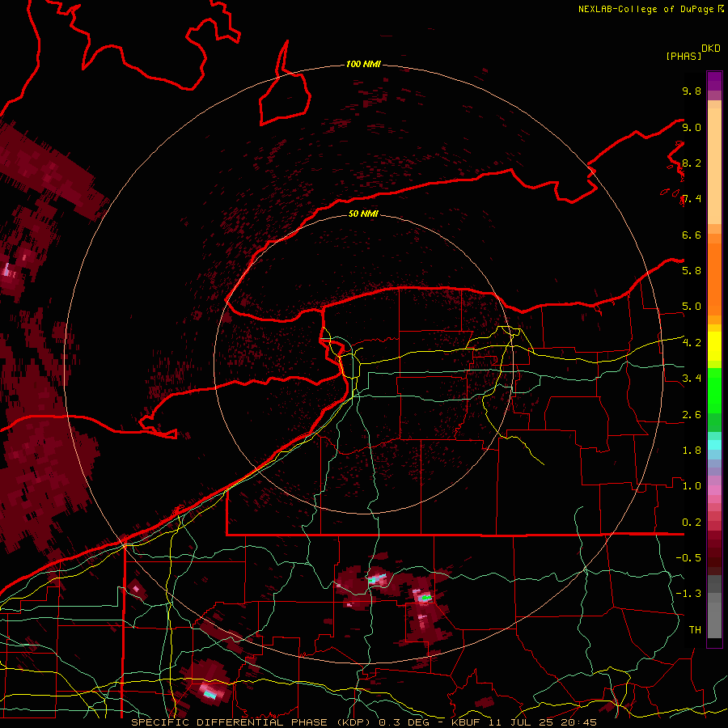
Task: Pick the purple band atop the color bar
Action: [714, 81]
